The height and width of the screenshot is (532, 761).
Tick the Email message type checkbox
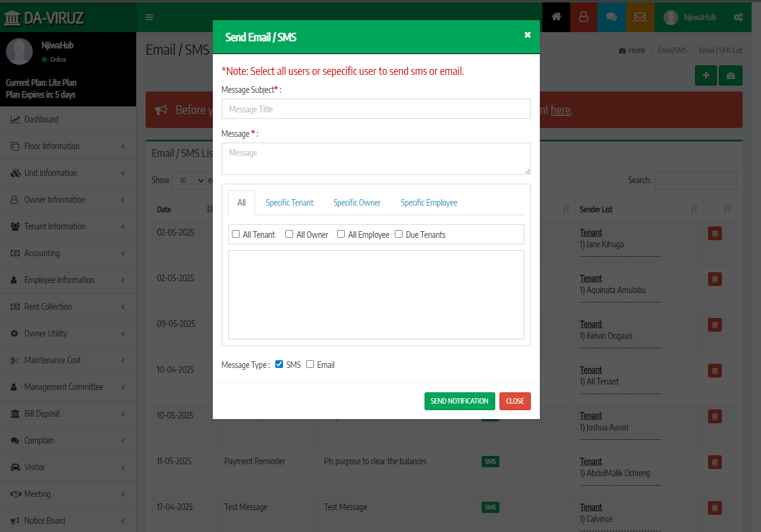tap(310, 364)
